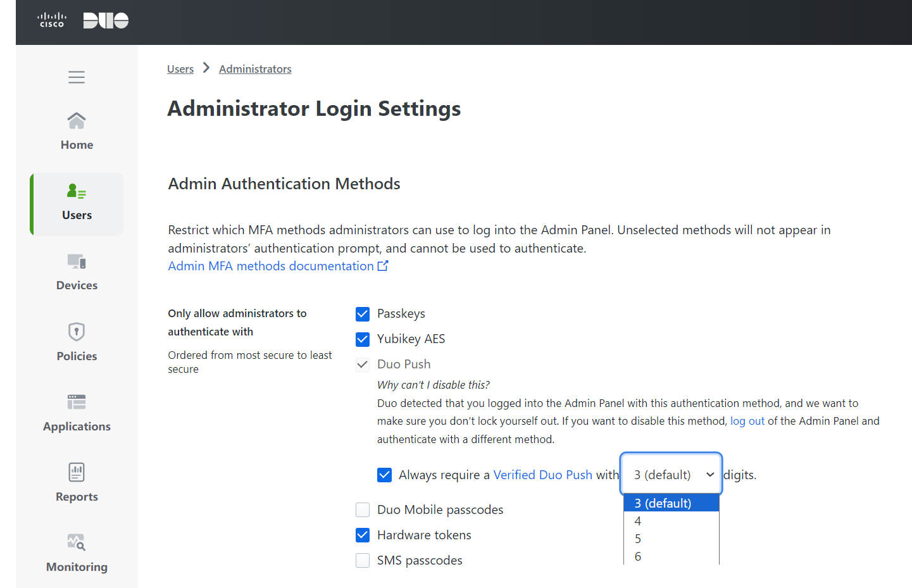Screen dimensions: 912x588
Task: Uncheck the Passkeys checkbox
Action: click(363, 314)
